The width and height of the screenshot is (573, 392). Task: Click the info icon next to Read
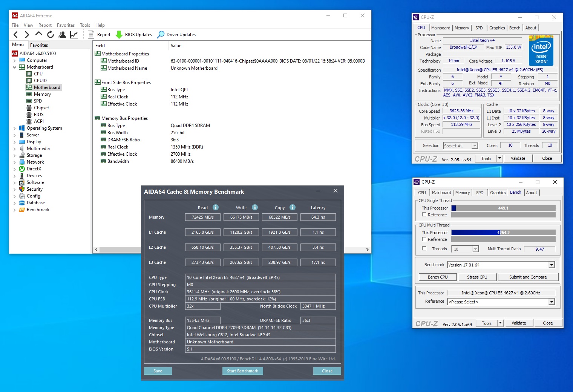point(216,207)
